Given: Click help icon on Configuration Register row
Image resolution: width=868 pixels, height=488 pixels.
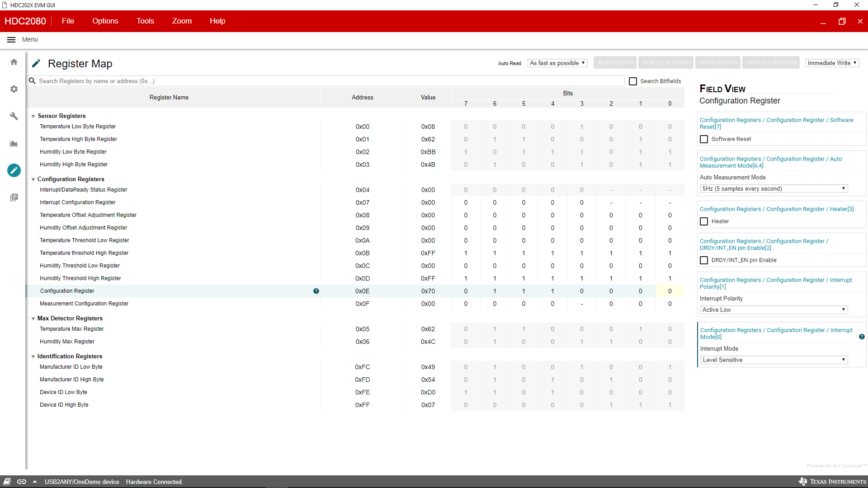Looking at the screenshot, I should [x=316, y=291].
